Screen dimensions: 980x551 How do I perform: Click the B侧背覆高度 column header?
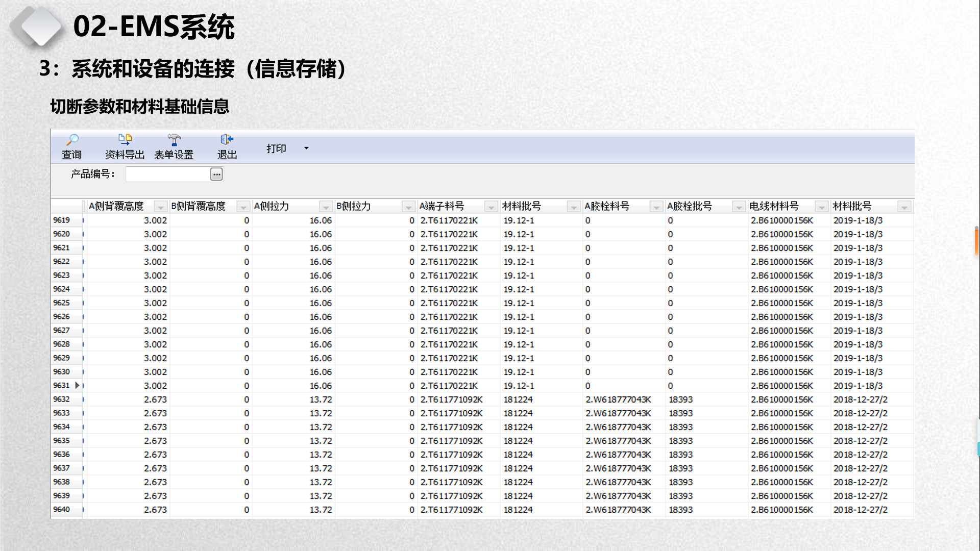[x=199, y=206]
